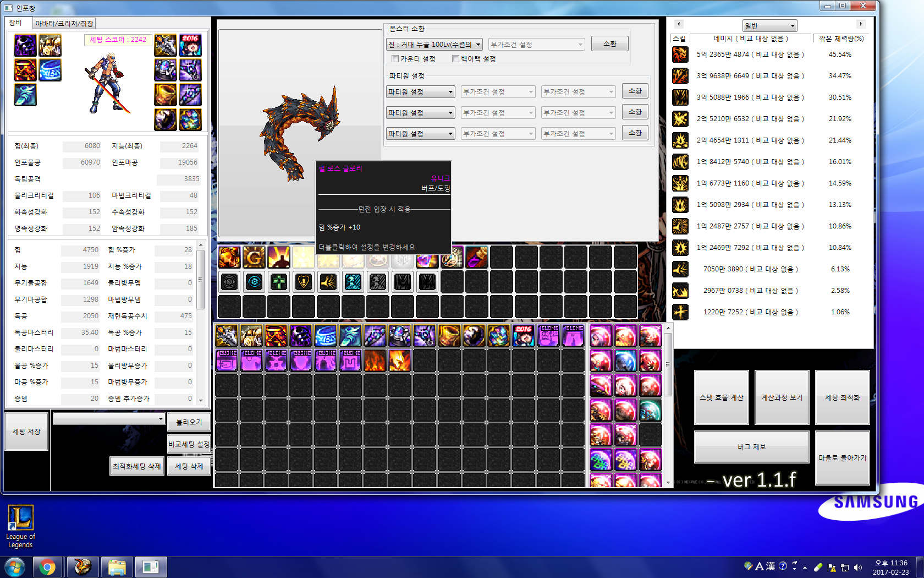Select the golden G buff icon

(254, 257)
